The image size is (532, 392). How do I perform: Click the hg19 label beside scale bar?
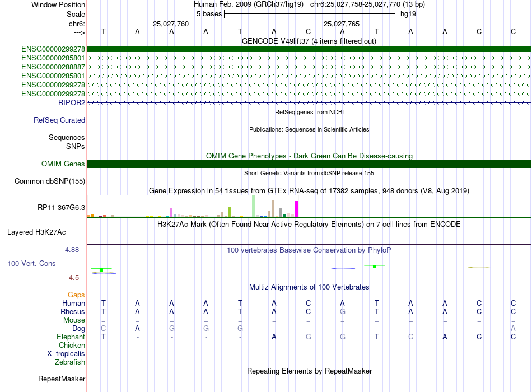pyautogui.click(x=408, y=14)
